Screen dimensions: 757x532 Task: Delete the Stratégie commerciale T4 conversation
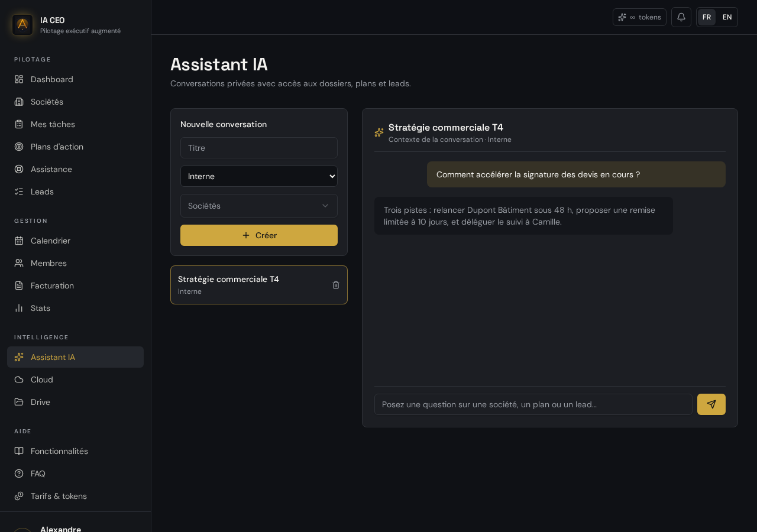click(336, 285)
